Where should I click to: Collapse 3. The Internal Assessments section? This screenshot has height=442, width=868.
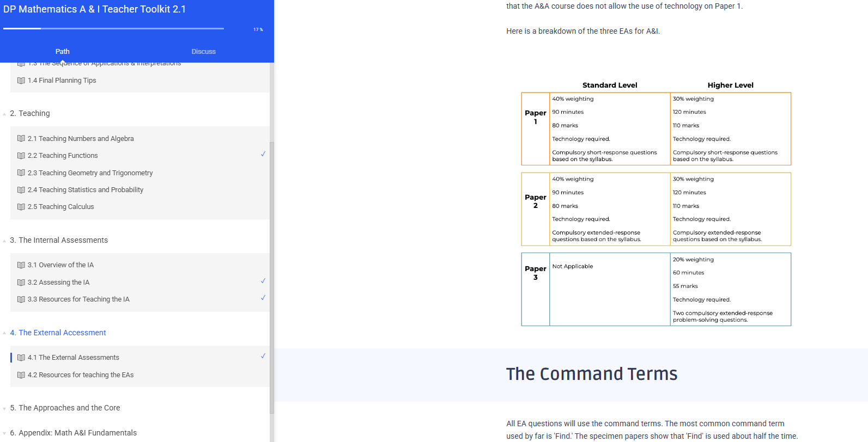[x=5, y=241]
